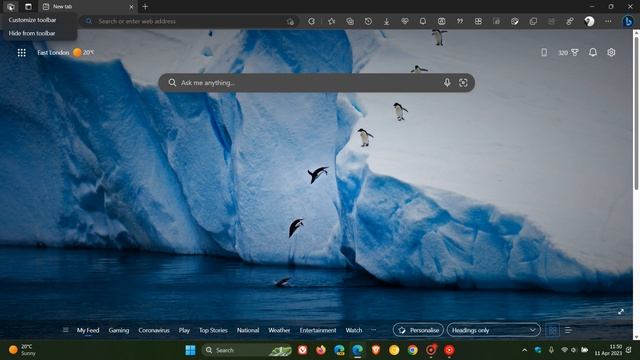
Task: Open the Workspaces icon in title bar
Action: coord(11,7)
